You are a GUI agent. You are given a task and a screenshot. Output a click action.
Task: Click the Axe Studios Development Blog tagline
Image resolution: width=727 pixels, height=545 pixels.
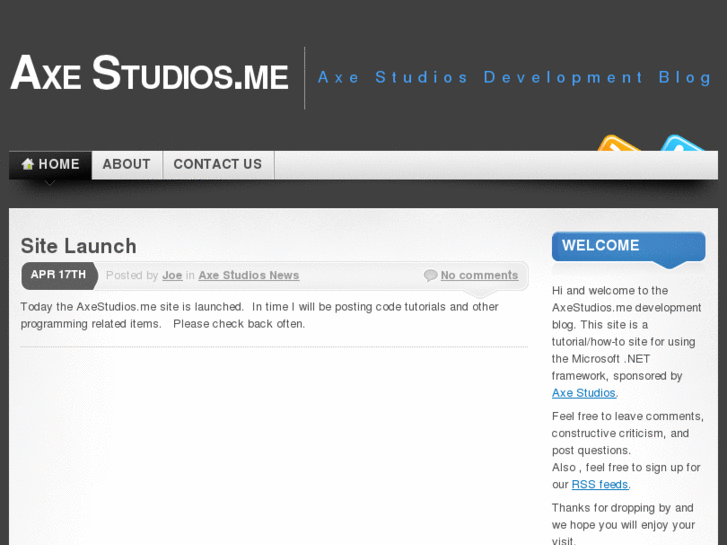[x=514, y=77]
